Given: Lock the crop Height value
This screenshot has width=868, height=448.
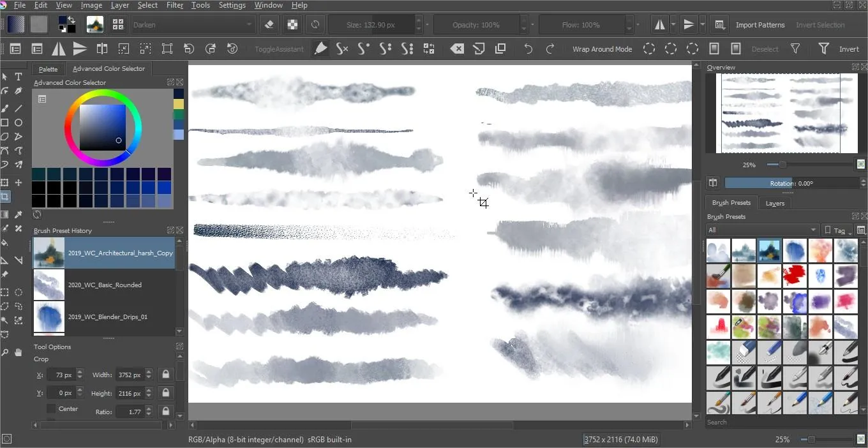Looking at the screenshot, I should click(x=165, y=393).
